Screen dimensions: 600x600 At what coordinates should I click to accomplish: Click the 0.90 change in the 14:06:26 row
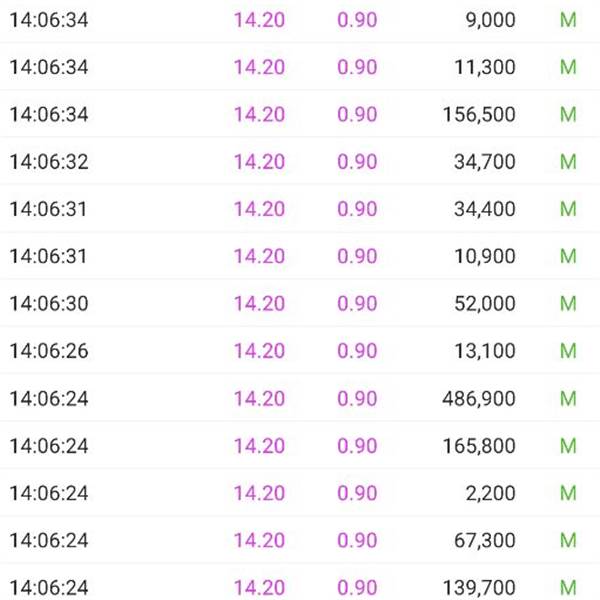[357, 351]
